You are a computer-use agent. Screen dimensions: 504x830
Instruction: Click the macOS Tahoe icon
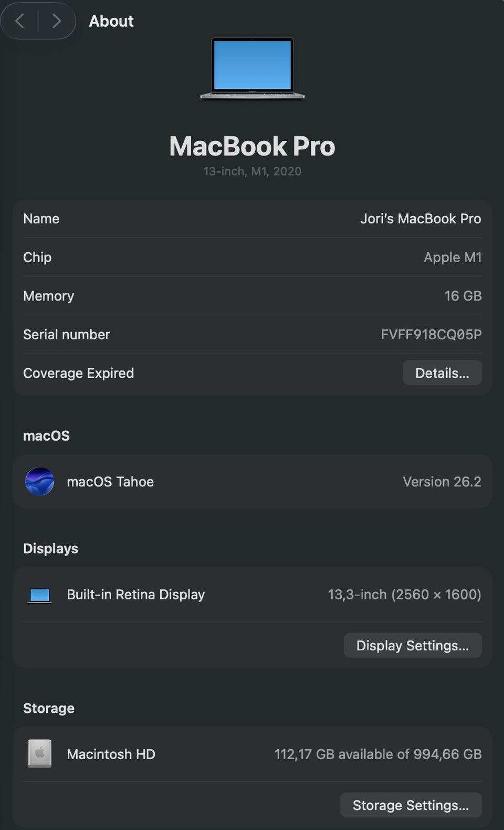40,481
